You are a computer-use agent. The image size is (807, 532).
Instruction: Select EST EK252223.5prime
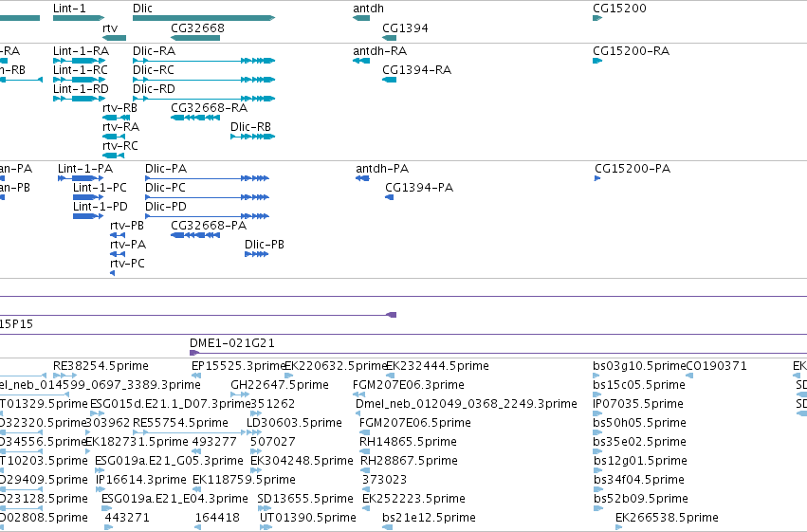(366, 508)
